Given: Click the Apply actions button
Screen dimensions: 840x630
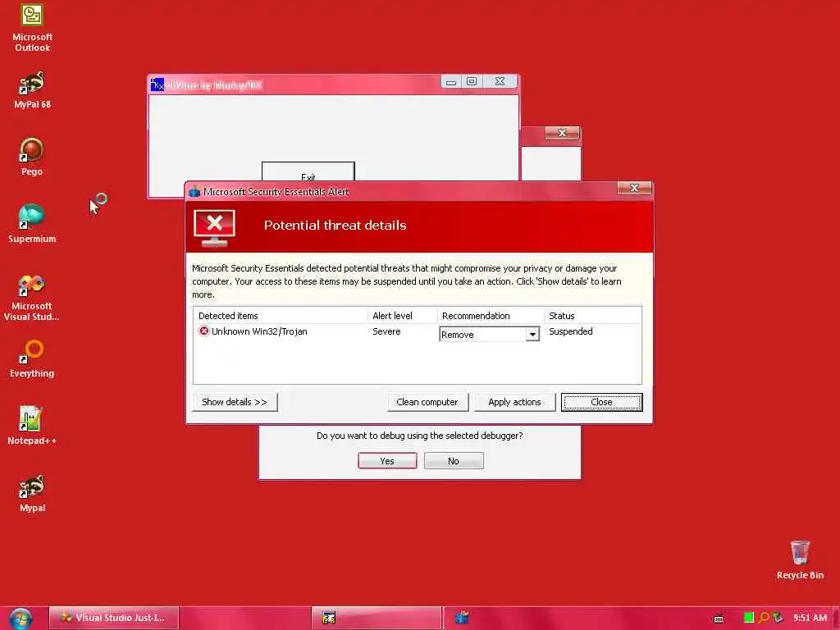Looking at the screenshot, I should [x=514, y=402].
